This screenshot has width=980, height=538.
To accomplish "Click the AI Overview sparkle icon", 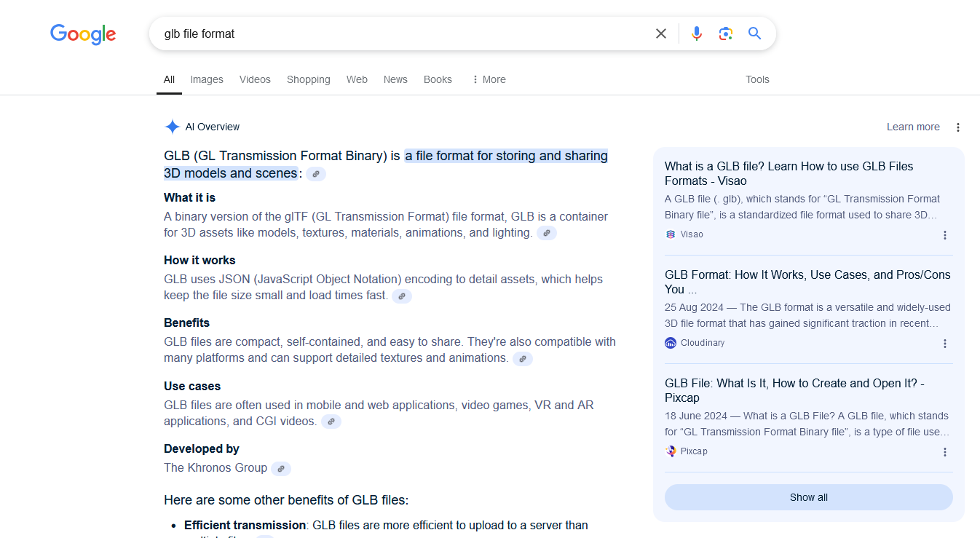I will 172,127.
